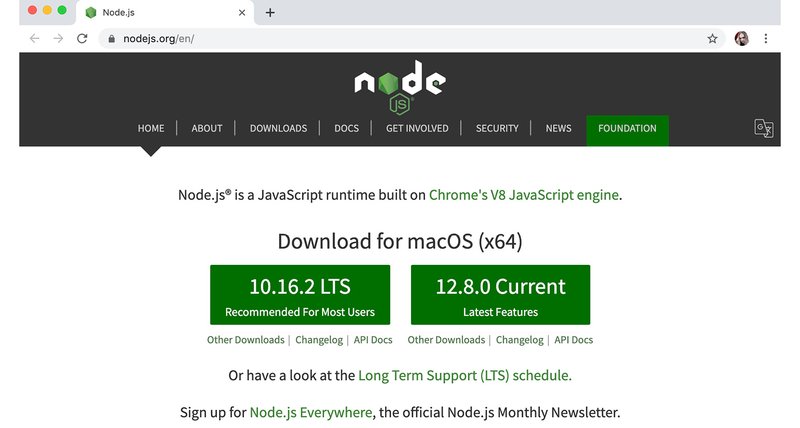Screen dimensions: 800x428
Task: Click the browser forward arrow
Action: tap(58, 38)
